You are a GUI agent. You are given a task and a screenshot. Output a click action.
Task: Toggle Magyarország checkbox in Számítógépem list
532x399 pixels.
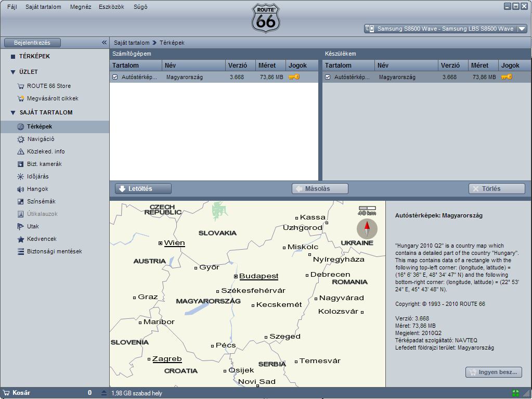pos(115,77)
